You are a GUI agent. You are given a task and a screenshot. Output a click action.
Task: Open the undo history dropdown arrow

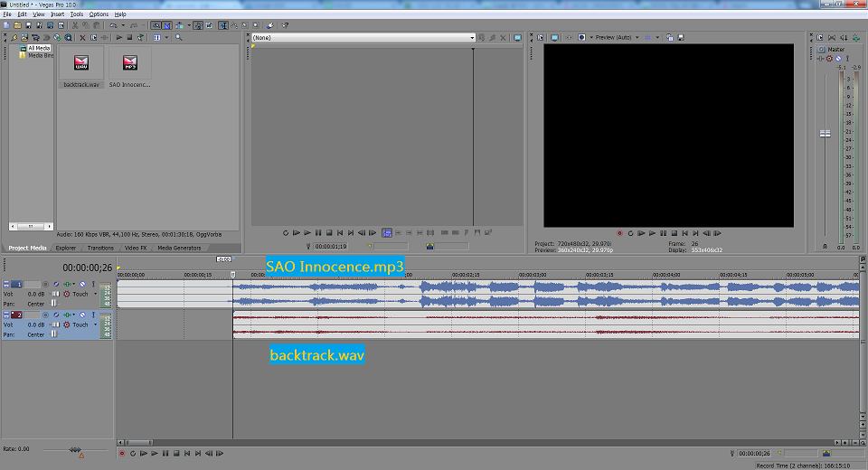123,25
